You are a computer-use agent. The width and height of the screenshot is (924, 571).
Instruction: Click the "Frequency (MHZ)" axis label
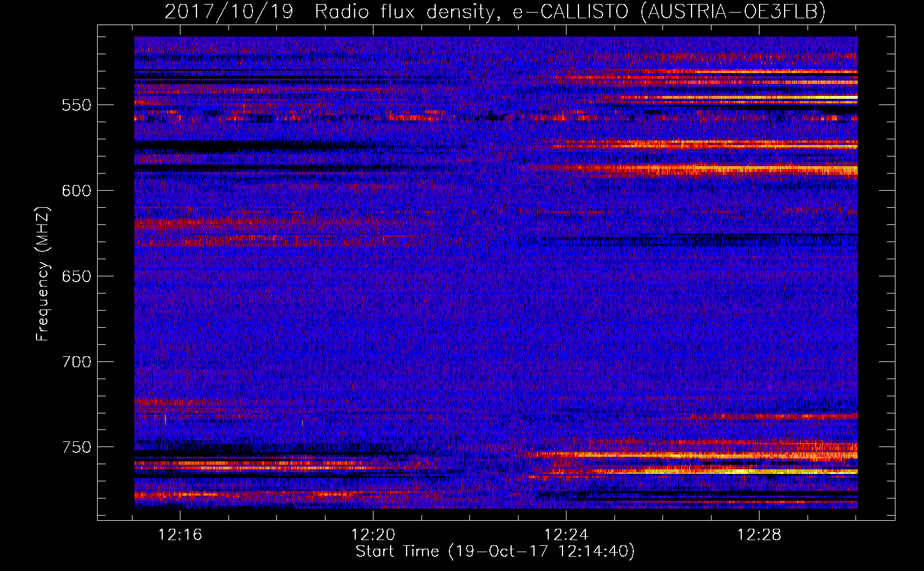pyautogui.click(x=43, y=274)
